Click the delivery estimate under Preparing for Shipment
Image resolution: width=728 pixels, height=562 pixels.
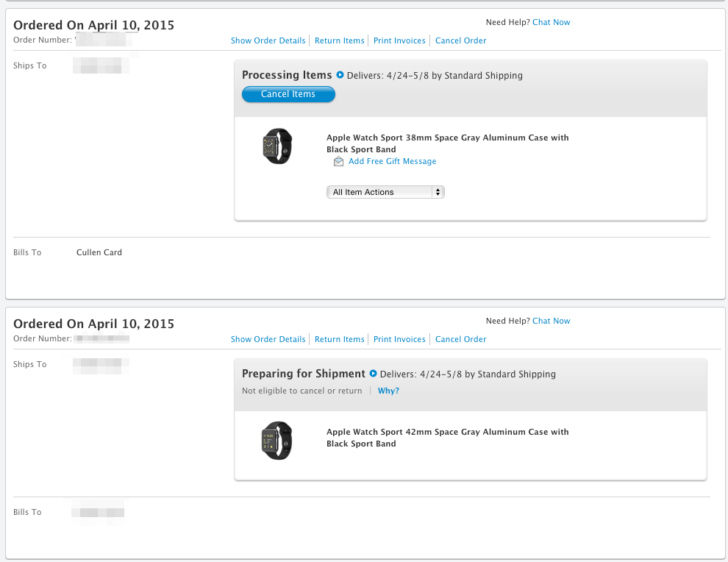[x=468, y=374]
